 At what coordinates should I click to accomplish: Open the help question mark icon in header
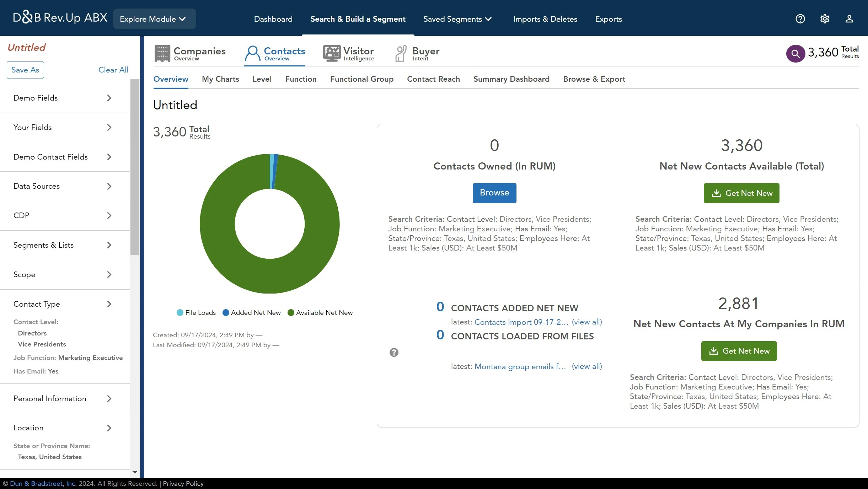pos(800,19)
